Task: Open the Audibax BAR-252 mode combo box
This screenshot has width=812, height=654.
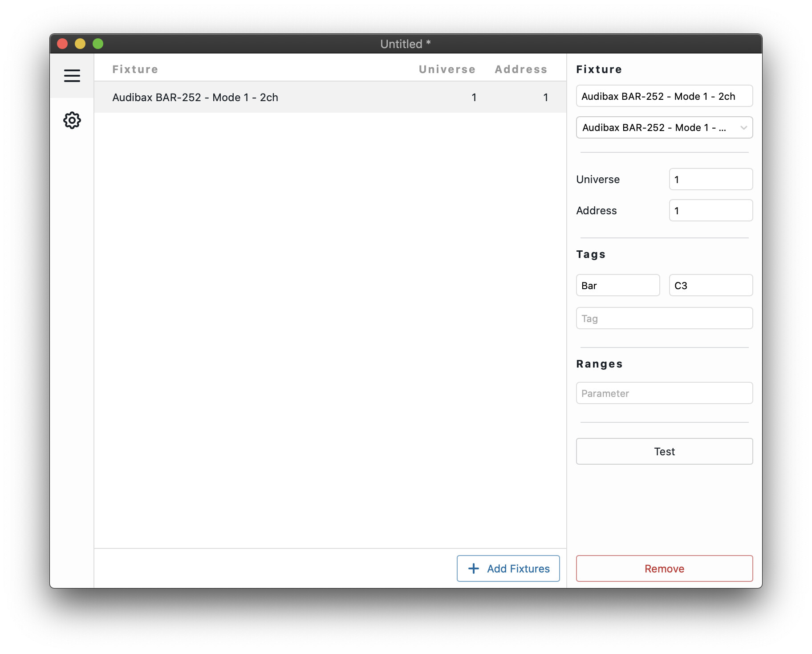Action: click(x=659, y=128)
